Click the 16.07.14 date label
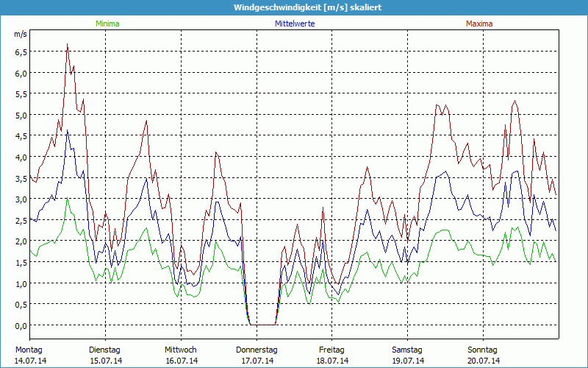Screen dimensions: 588x368 (x=182, y=361)
